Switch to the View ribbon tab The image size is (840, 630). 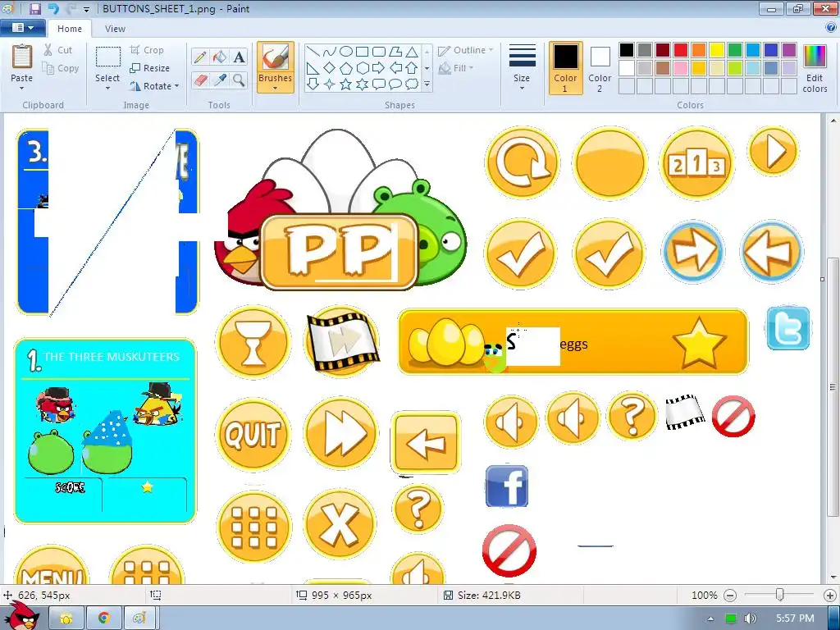tap(115, 29)
